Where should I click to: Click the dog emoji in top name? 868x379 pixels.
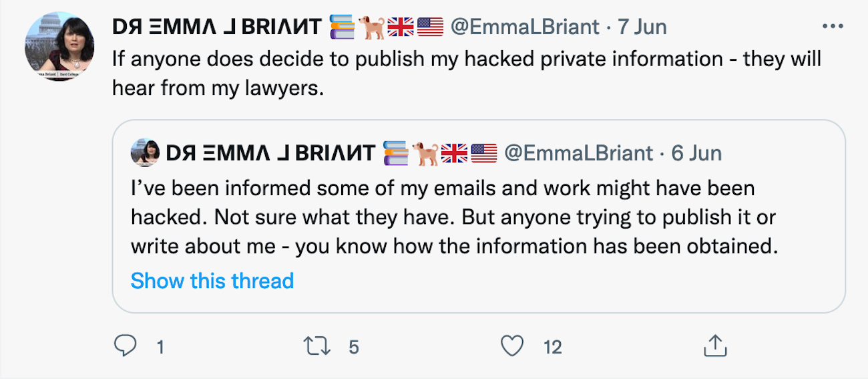(372, 27)
